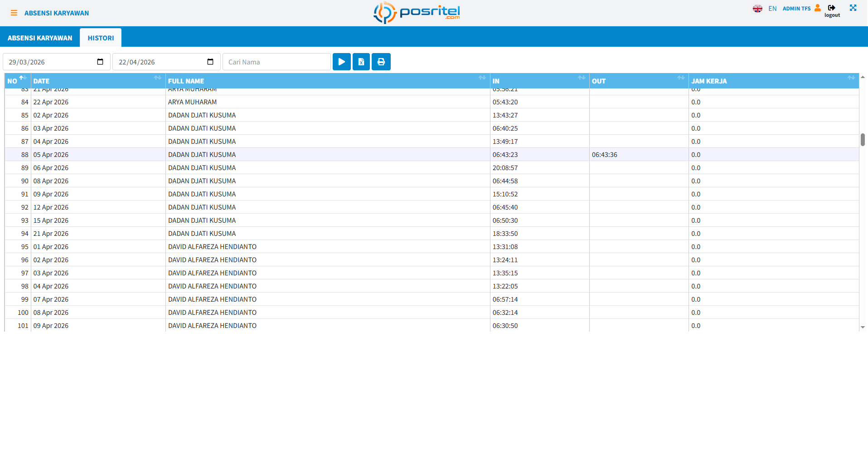Click IN time 13:24:11
Image resolution: width=868 pixels, height=450 pixels.
(505, 260)
